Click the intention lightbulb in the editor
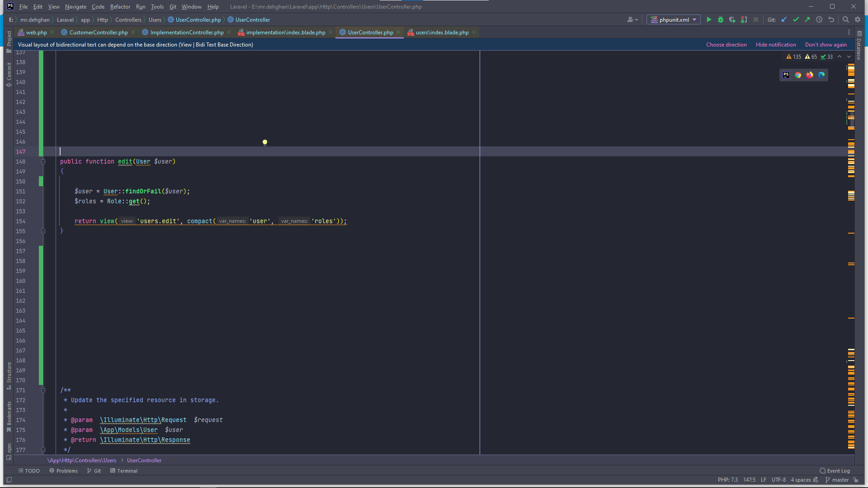Screen dimensions: 868x488 point(265,143)
